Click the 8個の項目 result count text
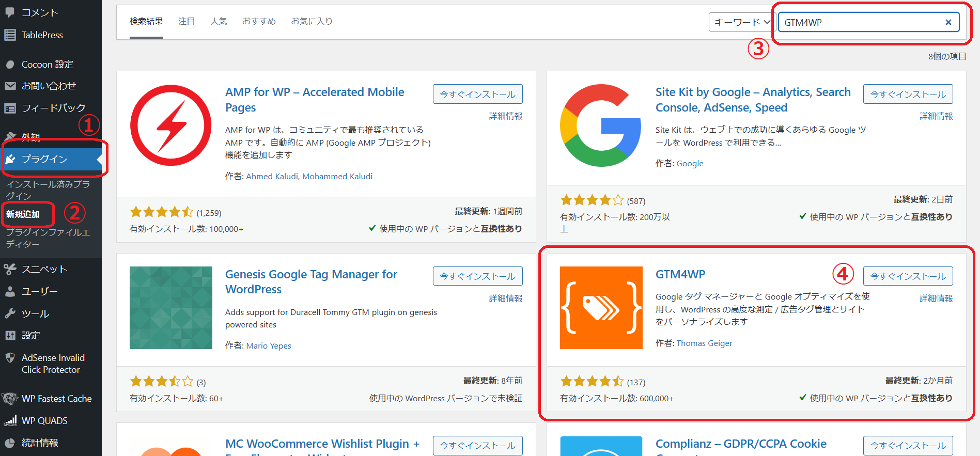Viewport: 980px width, 456px height. tap(947, 56)
